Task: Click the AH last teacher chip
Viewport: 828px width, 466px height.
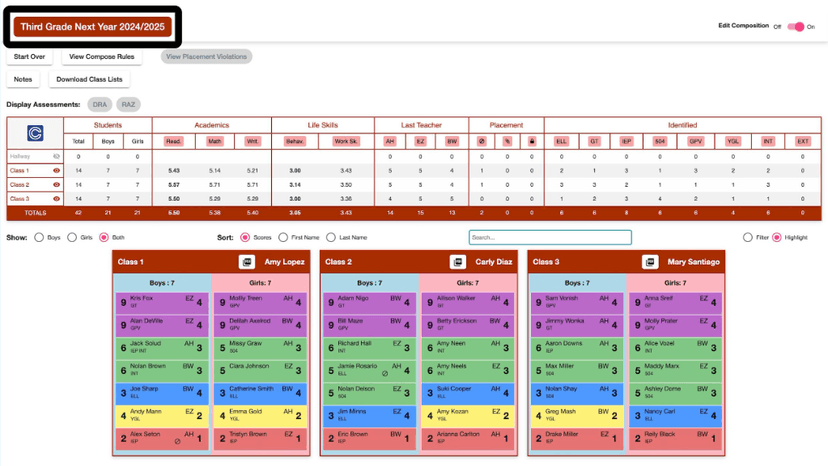Action: point(390,141)
